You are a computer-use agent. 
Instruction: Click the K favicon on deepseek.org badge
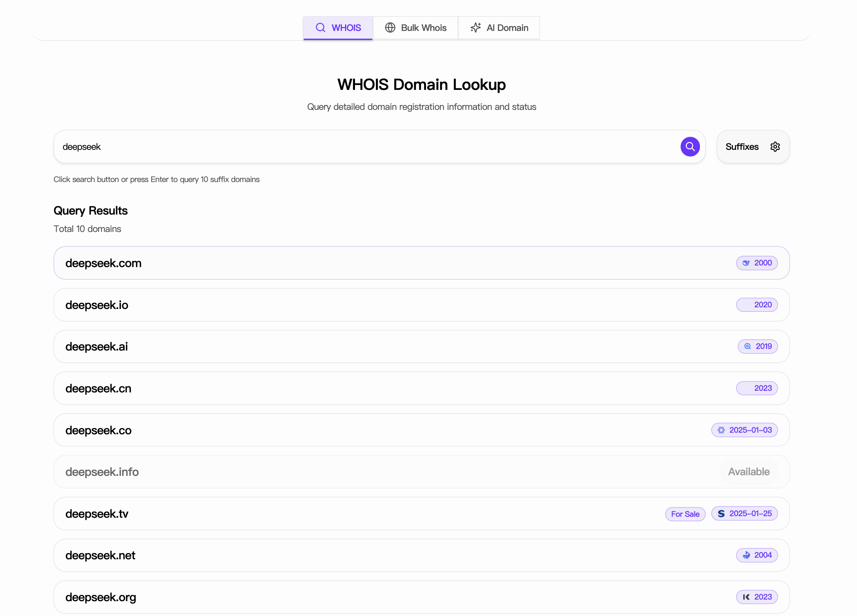[x=746, y=597]
